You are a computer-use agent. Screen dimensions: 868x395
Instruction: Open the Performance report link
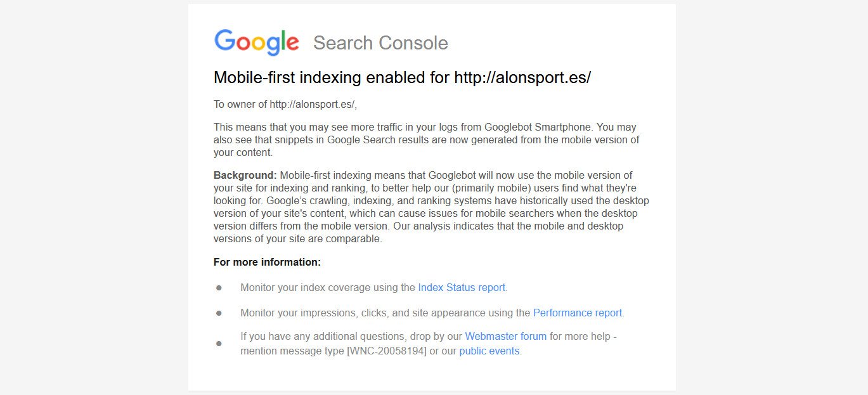(577, 313)
